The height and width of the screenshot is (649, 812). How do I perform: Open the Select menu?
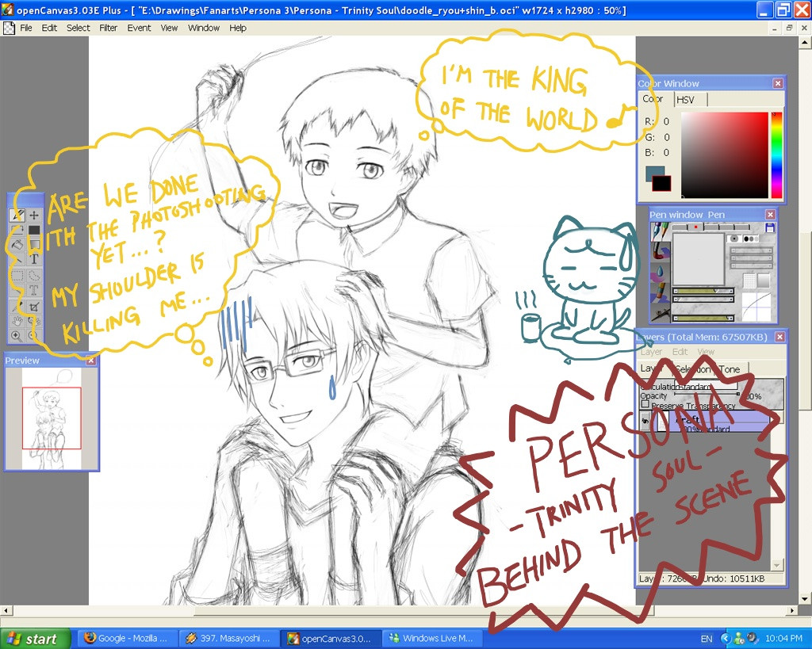point(79,28)
